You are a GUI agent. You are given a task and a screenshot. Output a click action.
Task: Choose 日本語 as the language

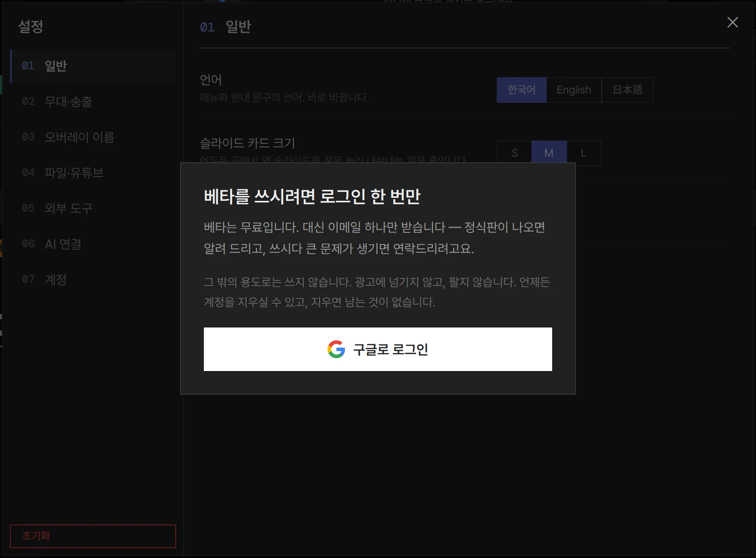click(627, 90)
